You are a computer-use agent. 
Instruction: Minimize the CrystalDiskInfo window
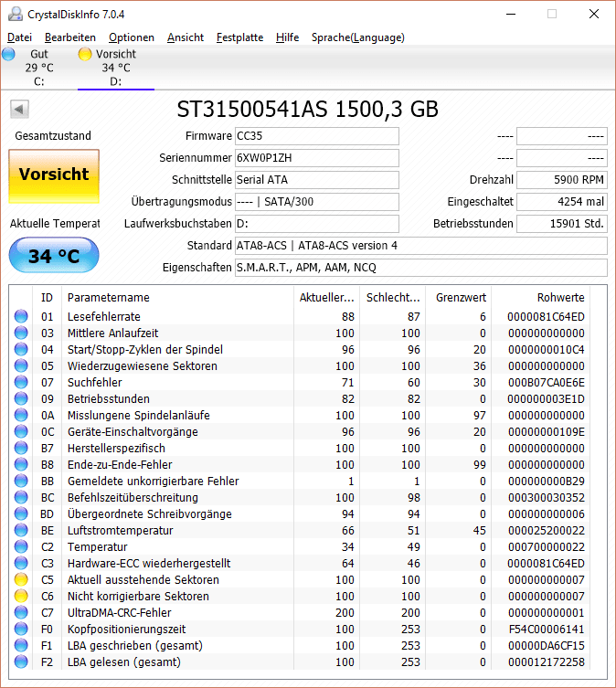511,14
